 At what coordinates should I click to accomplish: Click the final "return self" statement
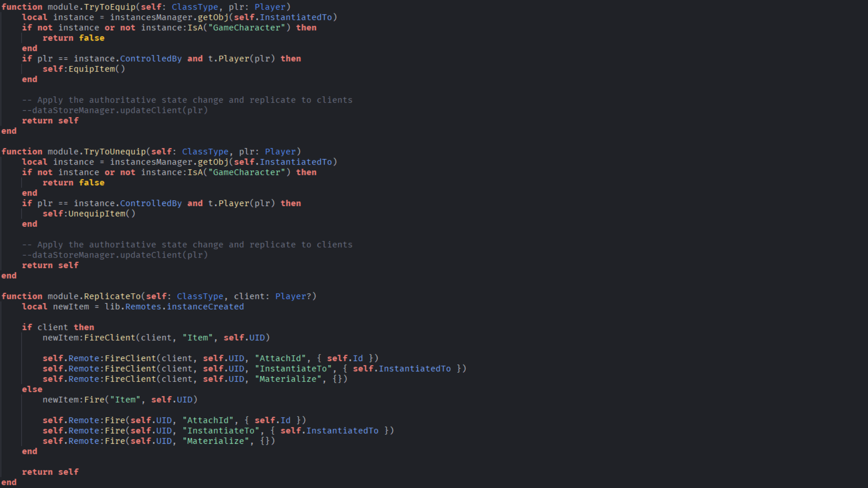point(50,472)
